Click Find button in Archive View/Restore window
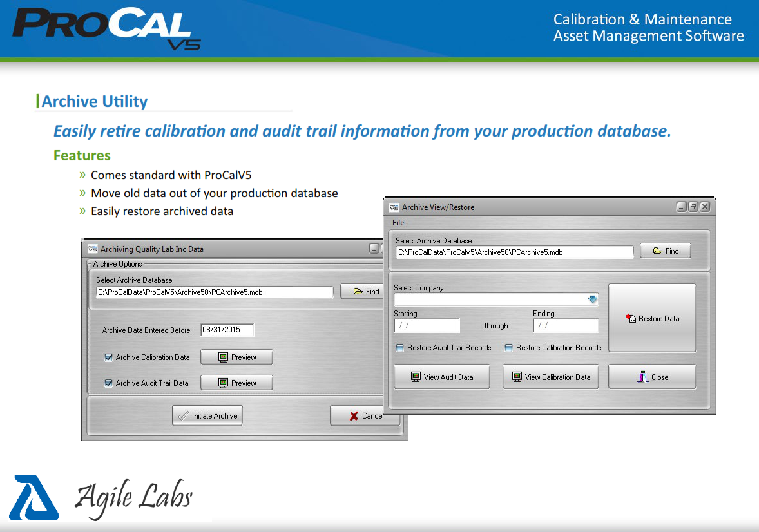This screenshot has height=532, width=759. 665,251
